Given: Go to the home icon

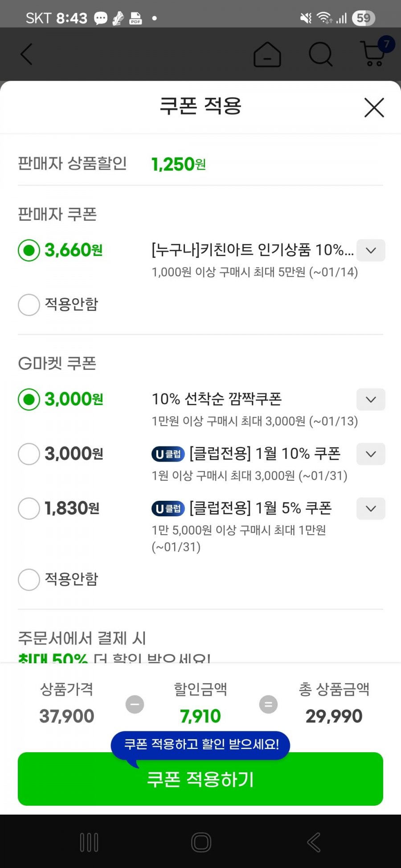Looking at the screenshot, I should click(267, 55).
